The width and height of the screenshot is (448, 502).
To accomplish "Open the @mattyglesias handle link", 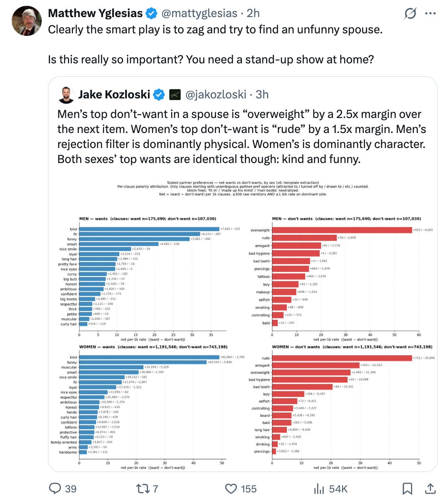I will click(199, 13).
